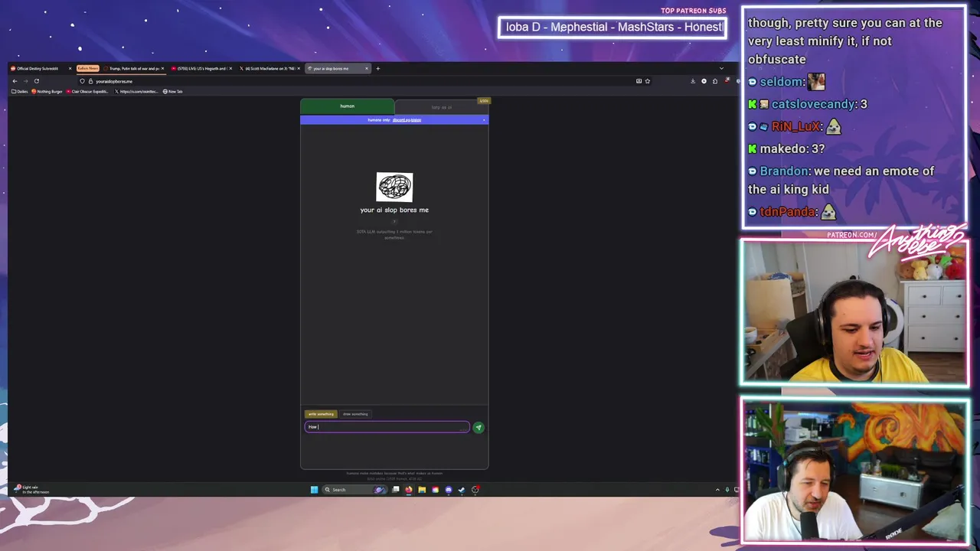Click the red extension icon in browser toolbar
The image size is (980, 551).
[727, 81]
